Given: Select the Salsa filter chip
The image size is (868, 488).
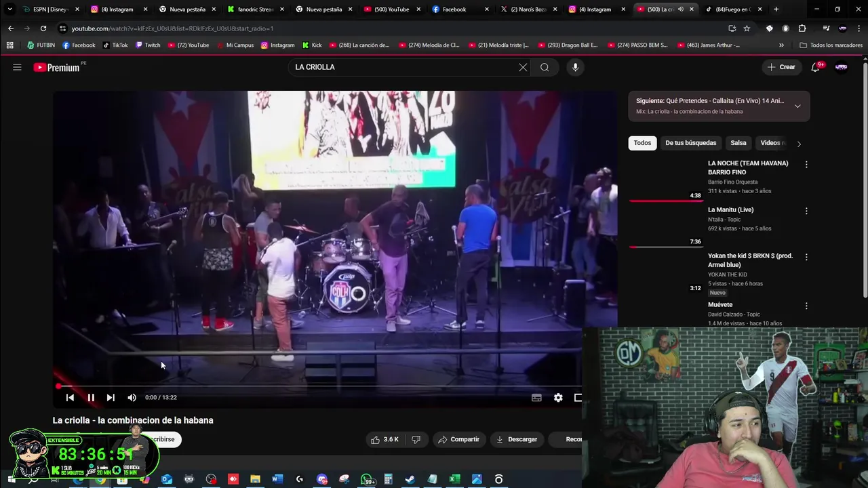Looking at the screenshot, I should pyautogui.click(x=738, y=143).
